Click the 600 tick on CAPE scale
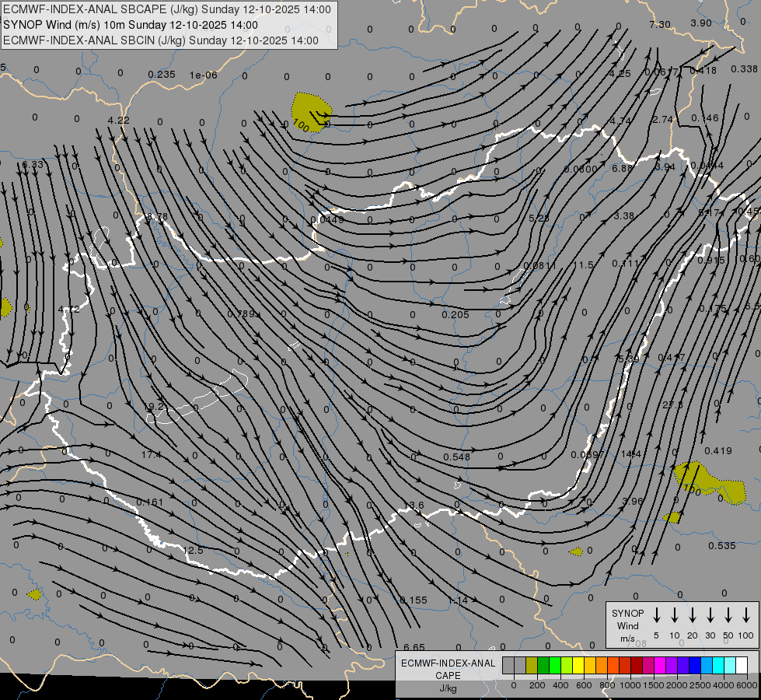The width and height of the screenshot is (761, 700). (584, 685)
